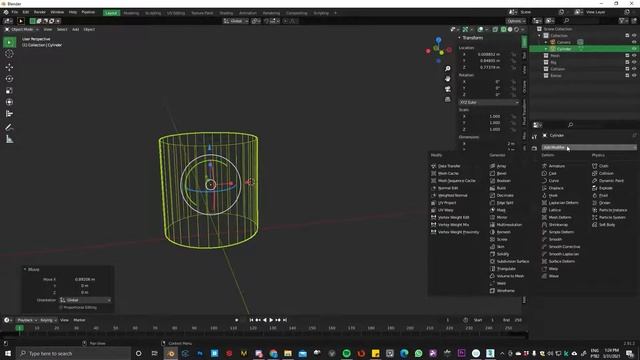Select the Transform tool in left toolbar
Viewport: 640px width, 360px height.
(x=9, y=102)
